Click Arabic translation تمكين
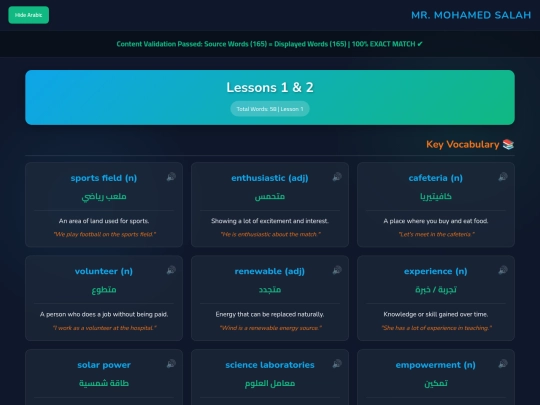This screenshot has width=540, height=405. [436, 383]
